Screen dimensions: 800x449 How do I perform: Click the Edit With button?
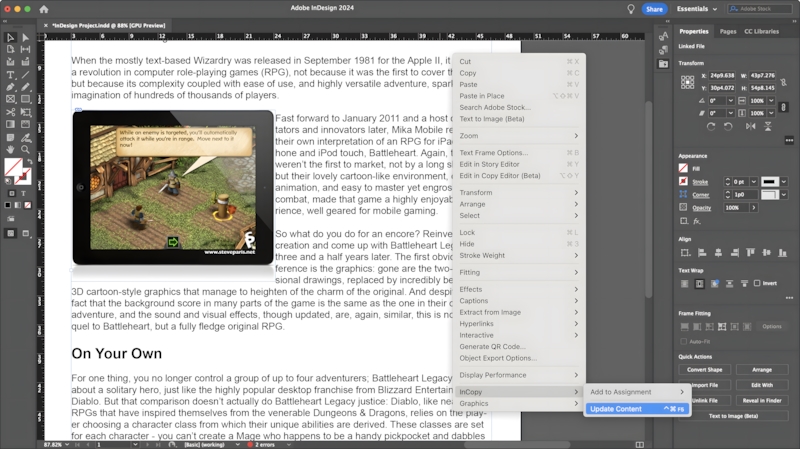(x=762, y=385)
